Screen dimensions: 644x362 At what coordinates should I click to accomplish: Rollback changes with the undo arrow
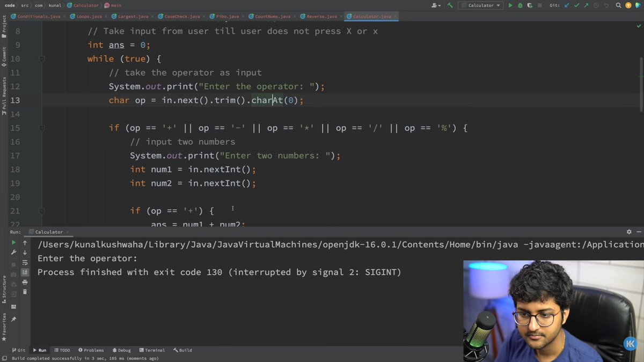[605, 5]
